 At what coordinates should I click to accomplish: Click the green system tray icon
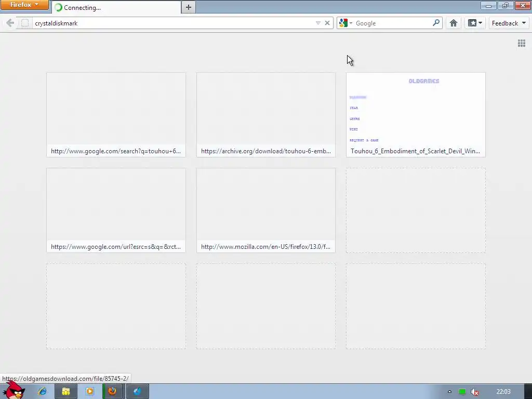tap(462, 392)
